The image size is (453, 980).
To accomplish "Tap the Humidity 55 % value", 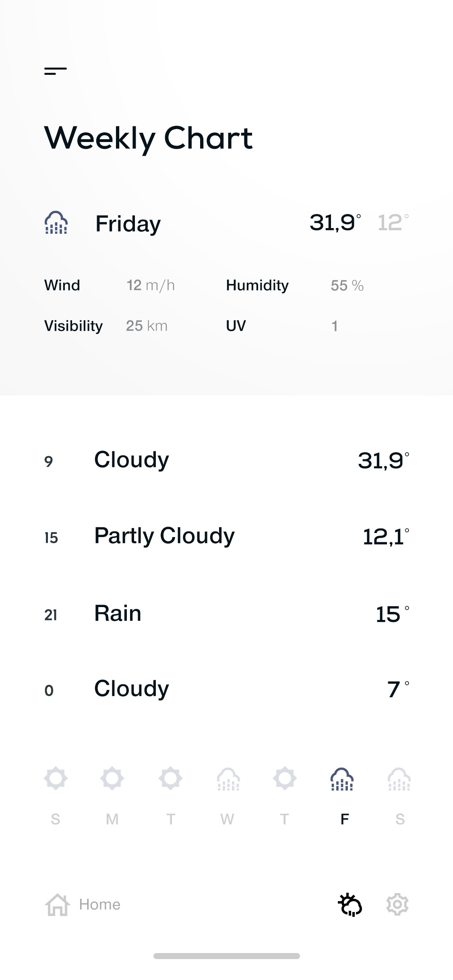I will 347,286.
